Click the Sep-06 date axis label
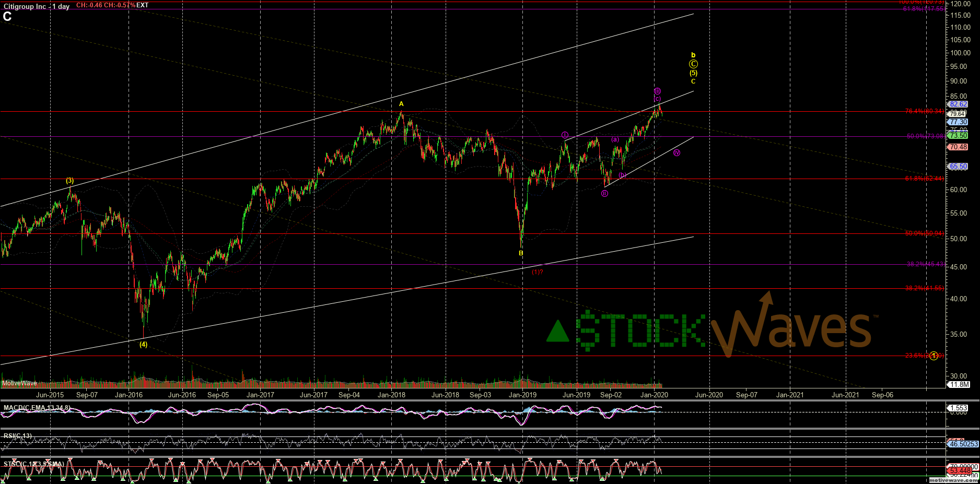The height and width of the screenshot is (484, 980). [x=882, y=395]
